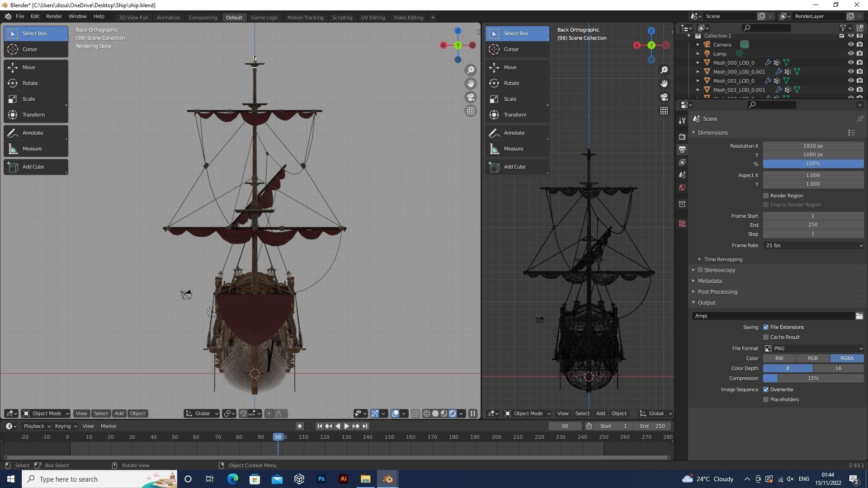The width and height of the screenshot is (868, 488).
Task: Enable the Placeholders checkbox
Action: pos(766,399)
